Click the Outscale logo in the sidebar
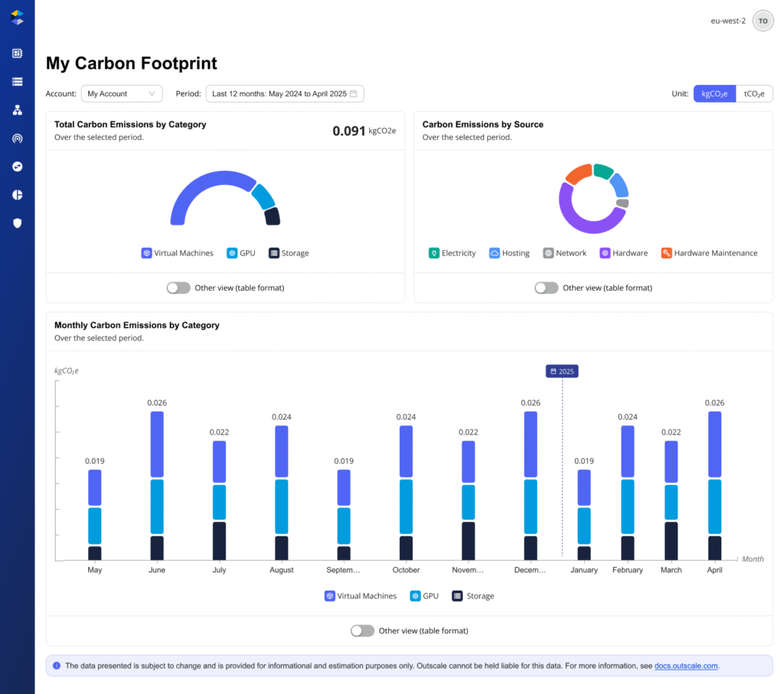Viewport: 784px width, 694px height. click(17, 18)
